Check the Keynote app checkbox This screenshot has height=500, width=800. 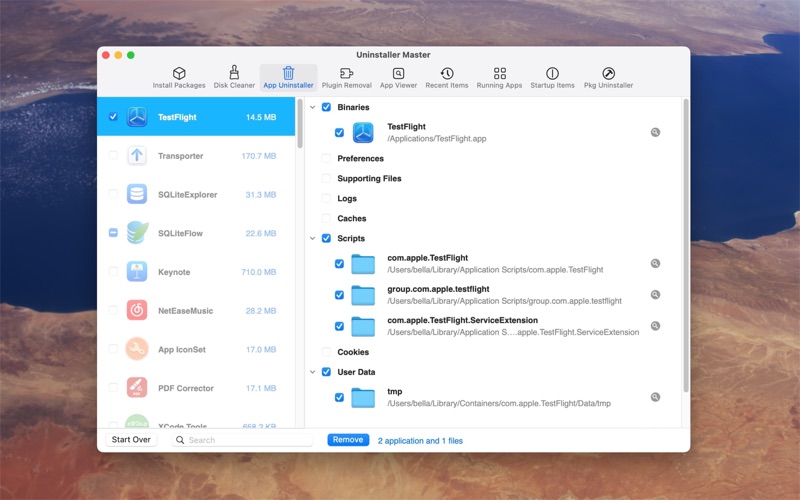coord(113,272)
